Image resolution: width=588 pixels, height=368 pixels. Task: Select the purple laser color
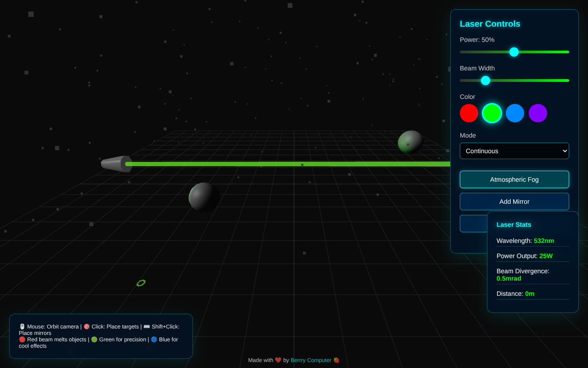coord(538,113)
